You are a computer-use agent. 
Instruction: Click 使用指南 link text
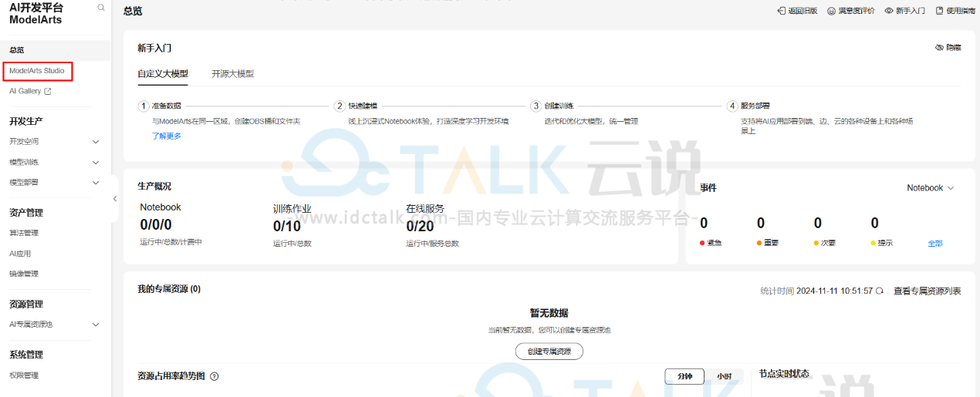point(961,11)
